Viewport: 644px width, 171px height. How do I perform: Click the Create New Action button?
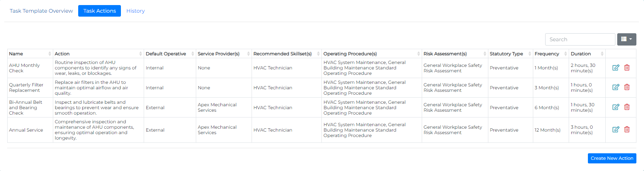612,158
